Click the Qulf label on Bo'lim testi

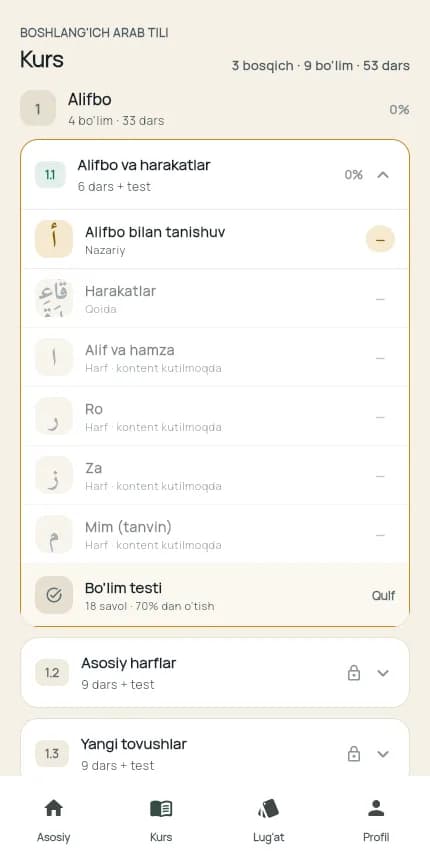click(383, 596)
